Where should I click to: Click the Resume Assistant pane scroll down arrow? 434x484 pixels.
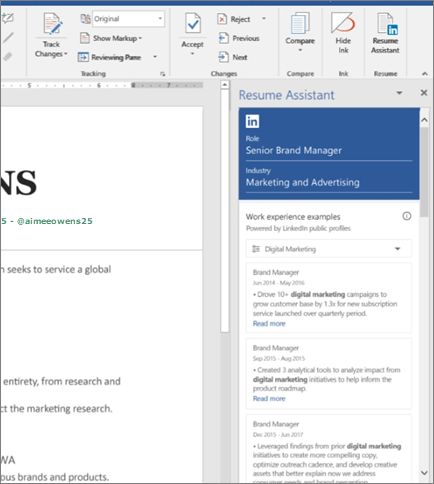(424, 473)
